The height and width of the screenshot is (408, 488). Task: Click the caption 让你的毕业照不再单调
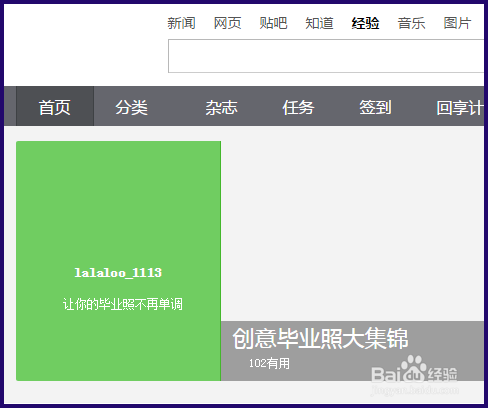(x=122, y=304)
